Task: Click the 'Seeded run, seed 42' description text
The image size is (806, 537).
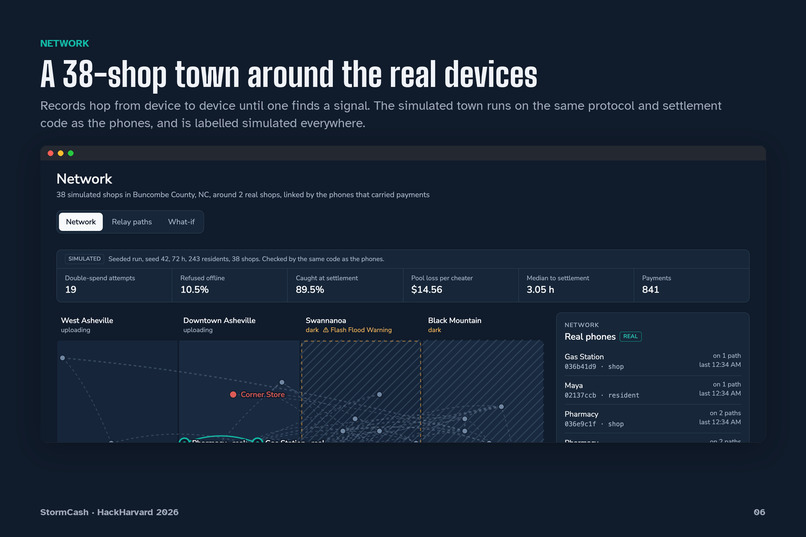Action: (x=246, y=259)
